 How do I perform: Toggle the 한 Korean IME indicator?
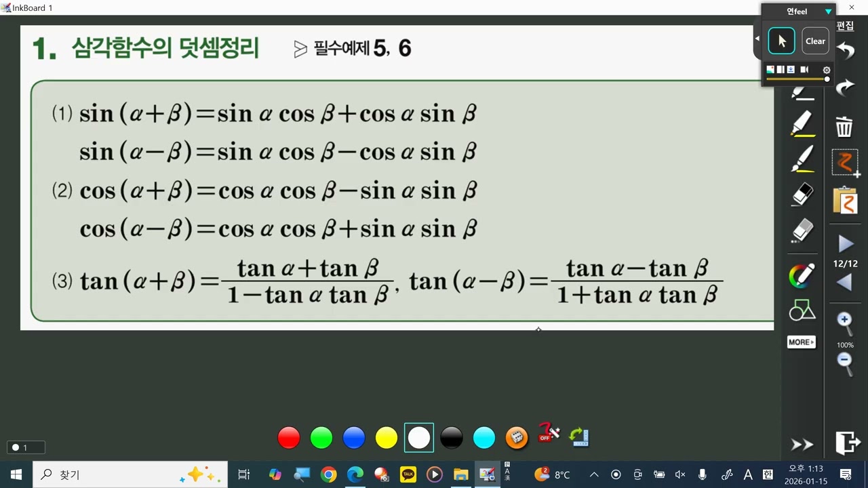tap(768, 474)
